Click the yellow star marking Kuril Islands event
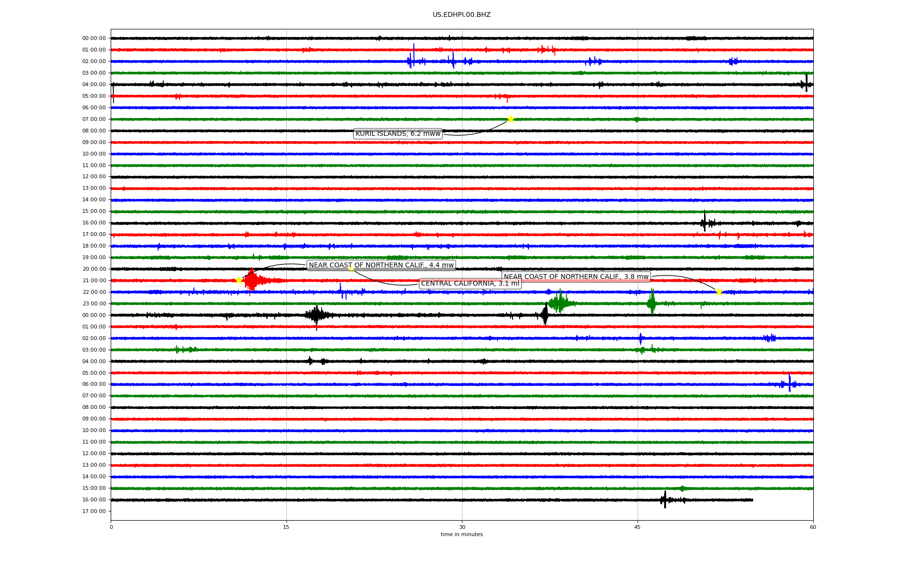This screenshot has width=924, height=578. tap(511, 119)
